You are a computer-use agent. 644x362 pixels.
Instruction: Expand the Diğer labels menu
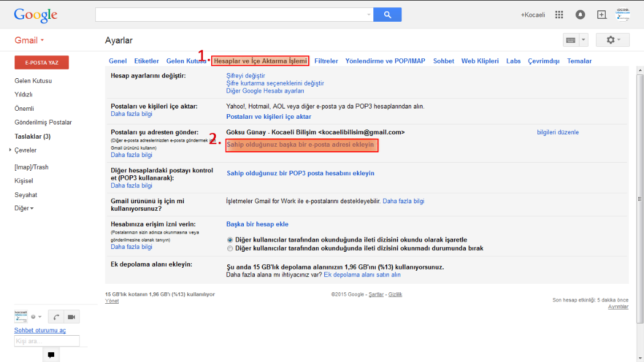pos(24,208)
